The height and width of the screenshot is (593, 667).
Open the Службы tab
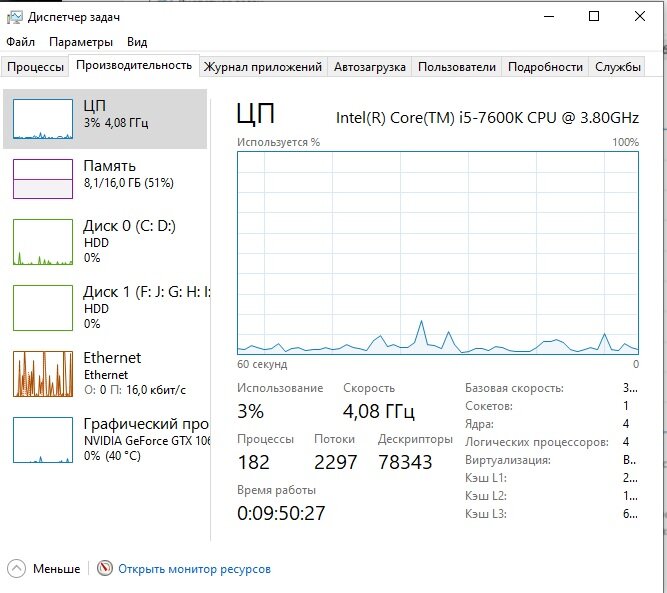[618, 67]
